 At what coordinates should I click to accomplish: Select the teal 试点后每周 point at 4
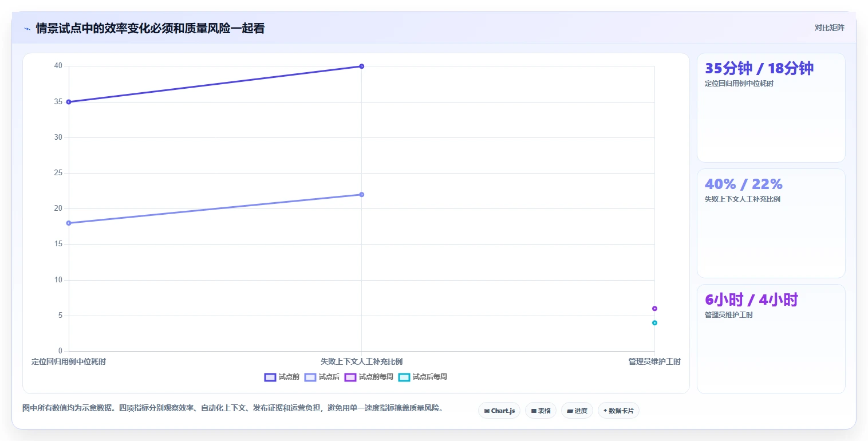pos(654,323)
